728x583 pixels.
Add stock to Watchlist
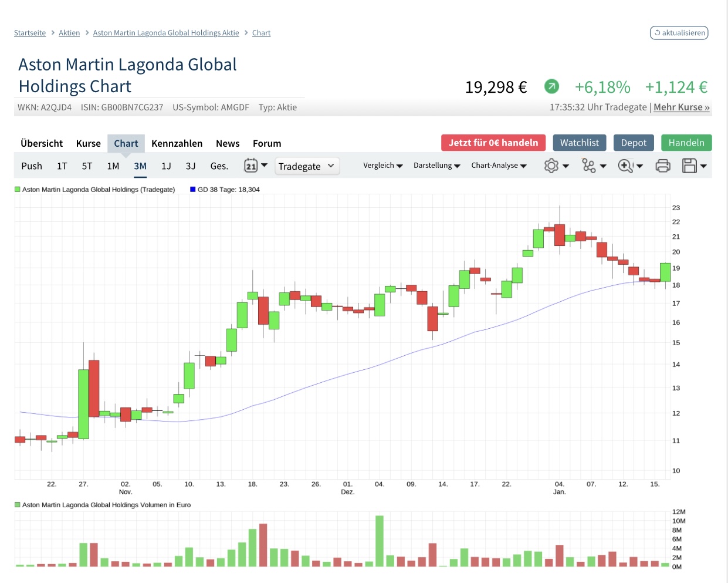[580, 143]
